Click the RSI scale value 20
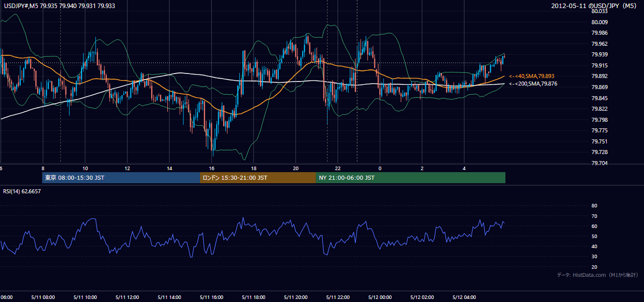The height and width of the screenshot is (302, 644). (594, 267)
